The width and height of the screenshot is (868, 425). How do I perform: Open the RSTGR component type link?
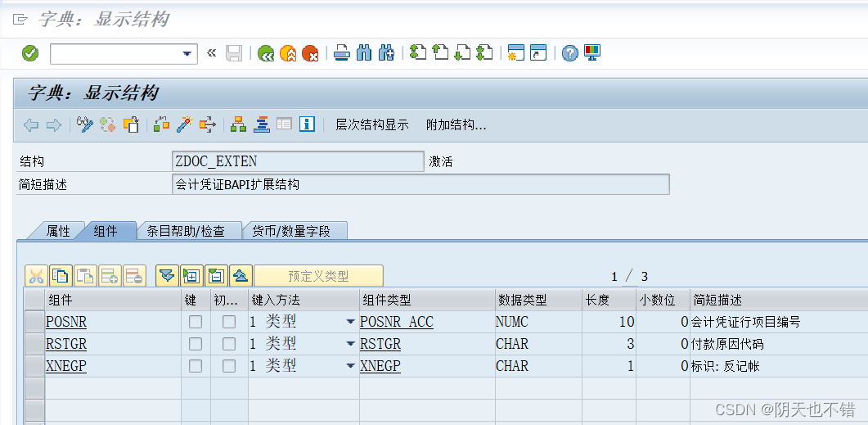(380, 344)
